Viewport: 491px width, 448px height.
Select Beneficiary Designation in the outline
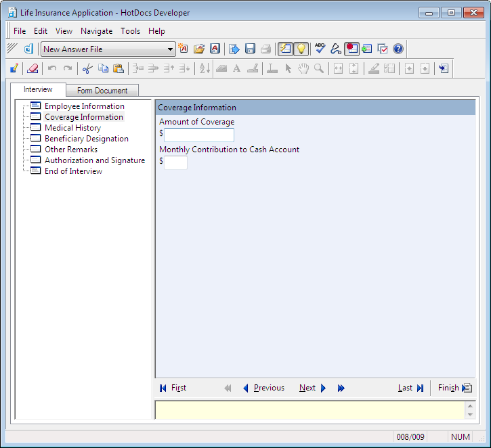tap(86, 139)
